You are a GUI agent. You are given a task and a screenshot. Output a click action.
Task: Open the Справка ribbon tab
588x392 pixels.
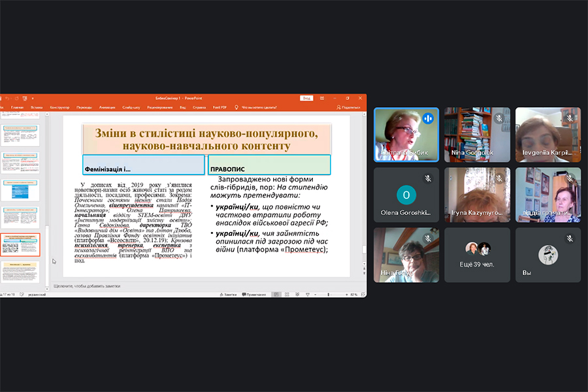[199, 107]
